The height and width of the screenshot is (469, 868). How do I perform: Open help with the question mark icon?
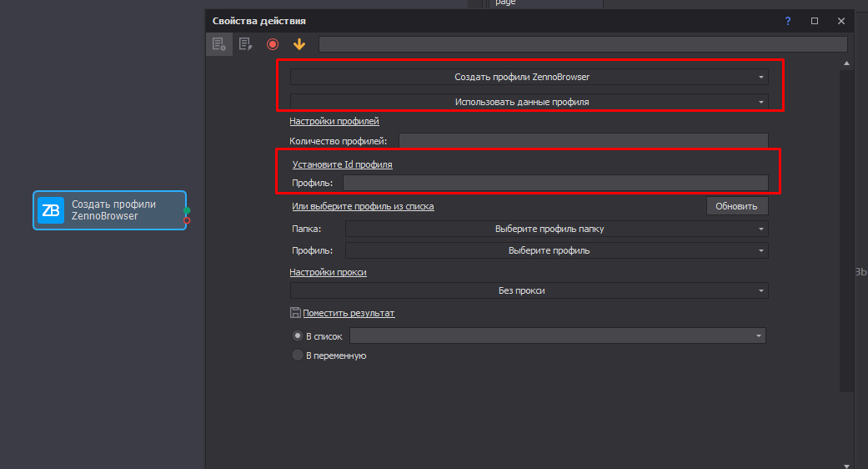pyautogui.click(x=788, y=21)
